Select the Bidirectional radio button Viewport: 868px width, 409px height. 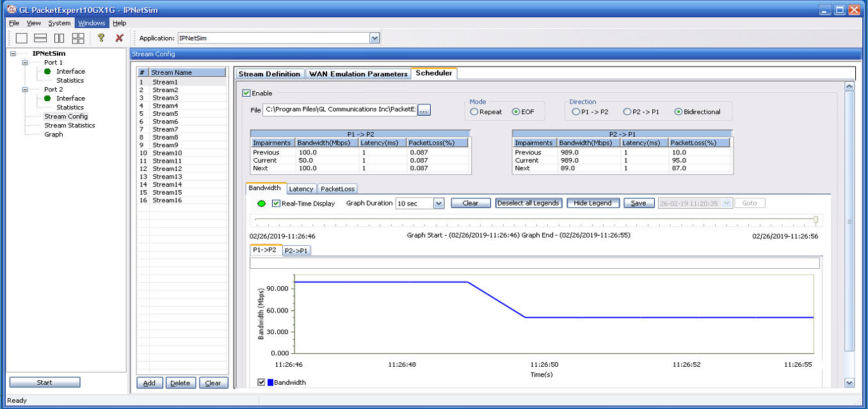(x=679, y=112)
